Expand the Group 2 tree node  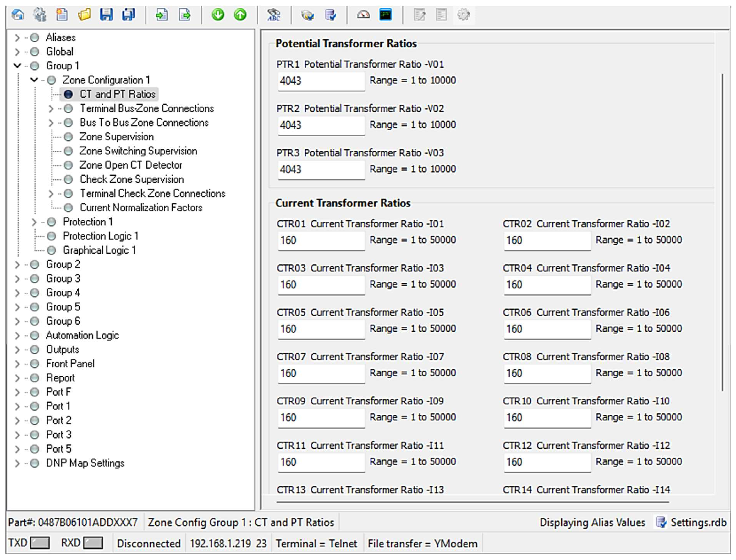pyautogui.click(x=17, y=265)
